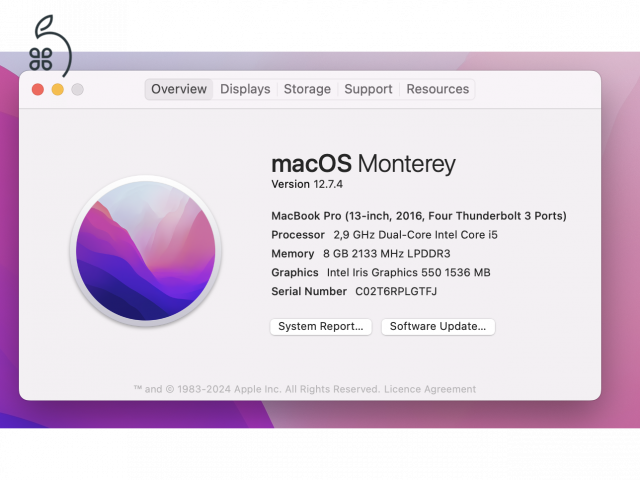Click processor value 2,9 GHz Dual-Core Intel Core i5
Viewport: 640px width, 480px height.
tap(416, 235)
